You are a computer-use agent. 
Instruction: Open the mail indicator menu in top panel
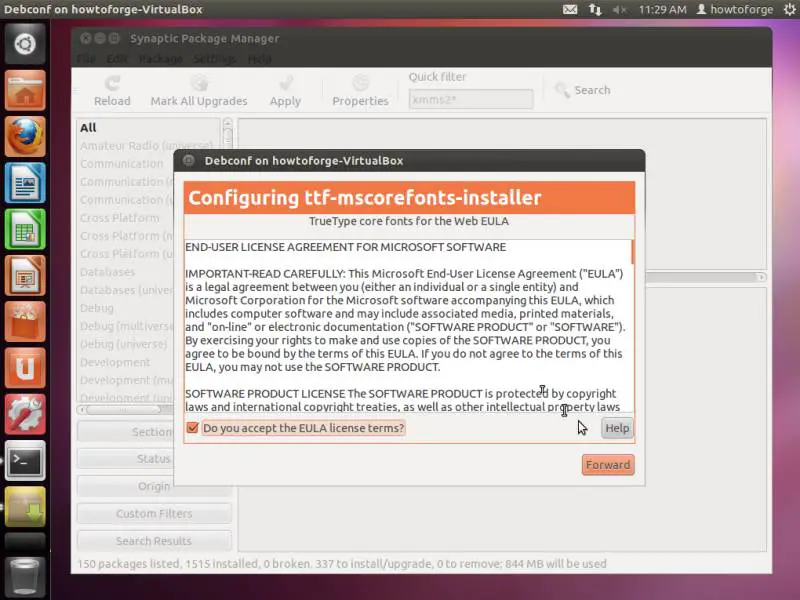tap(570, 10)
